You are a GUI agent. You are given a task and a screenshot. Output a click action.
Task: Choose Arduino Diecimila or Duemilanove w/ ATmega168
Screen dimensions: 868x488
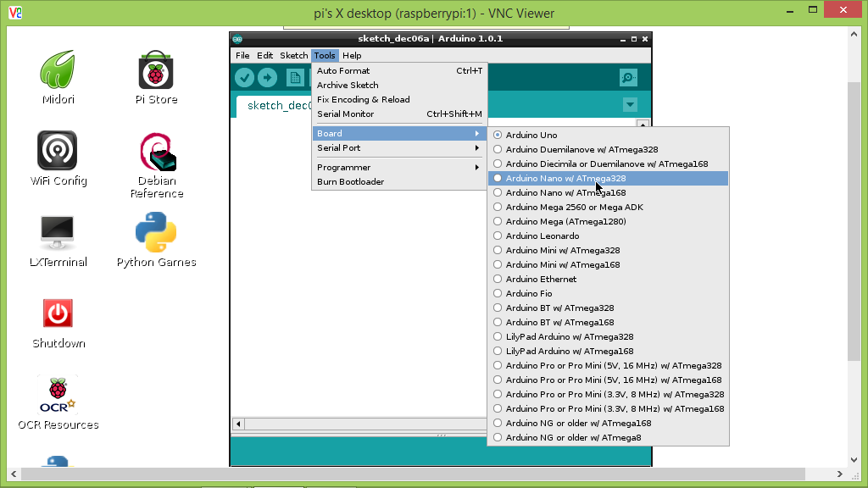609,164
